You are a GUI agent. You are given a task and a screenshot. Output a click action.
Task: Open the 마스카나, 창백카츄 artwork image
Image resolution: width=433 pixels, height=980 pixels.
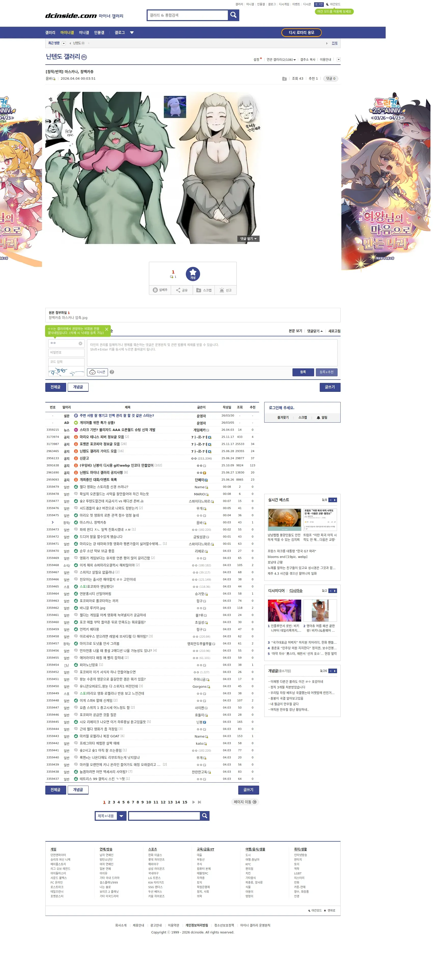pos(153,168)
